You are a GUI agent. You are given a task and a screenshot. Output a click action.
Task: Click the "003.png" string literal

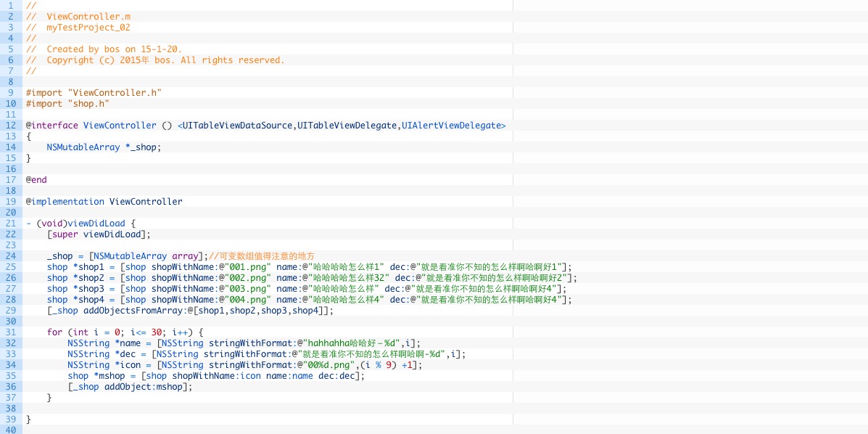(x=247, y=288)
